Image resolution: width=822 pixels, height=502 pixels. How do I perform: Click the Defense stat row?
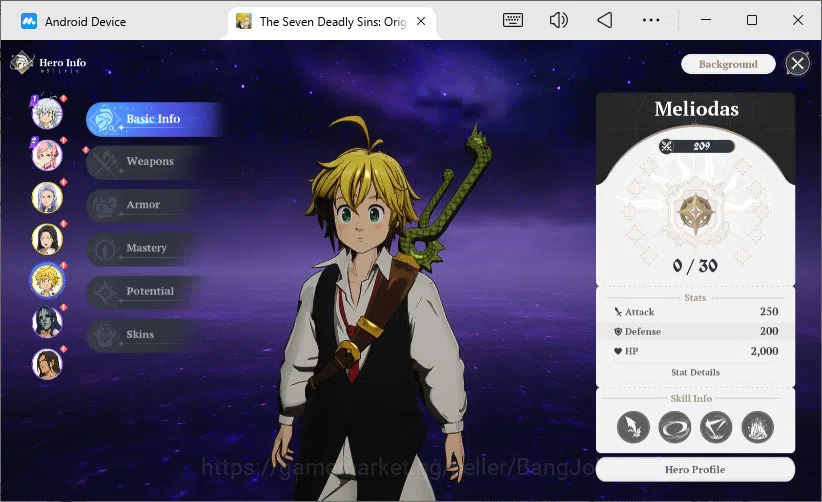[695, 331]
